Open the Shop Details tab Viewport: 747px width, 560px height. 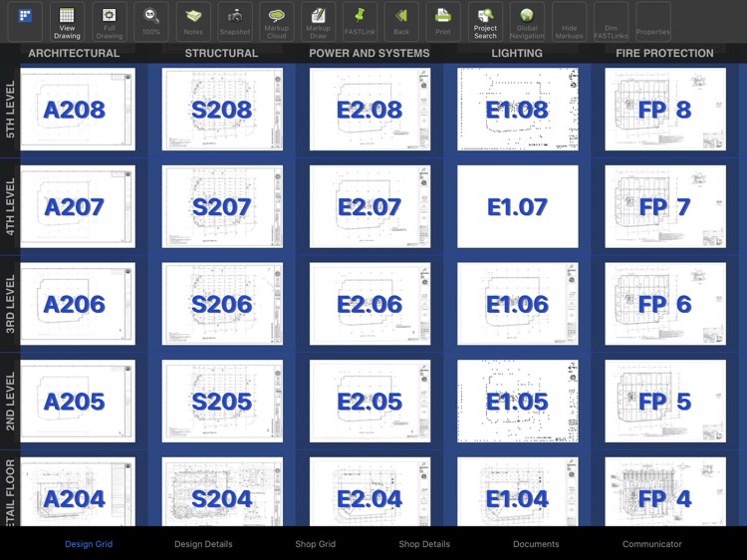(424, 544)
